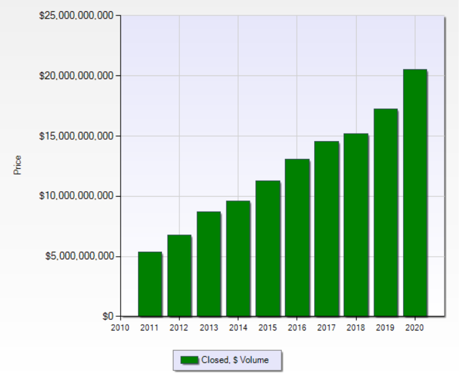The image size is (460, 383).
Task: Click the $15,000,000,000 axis label
Action: (76, 136)
